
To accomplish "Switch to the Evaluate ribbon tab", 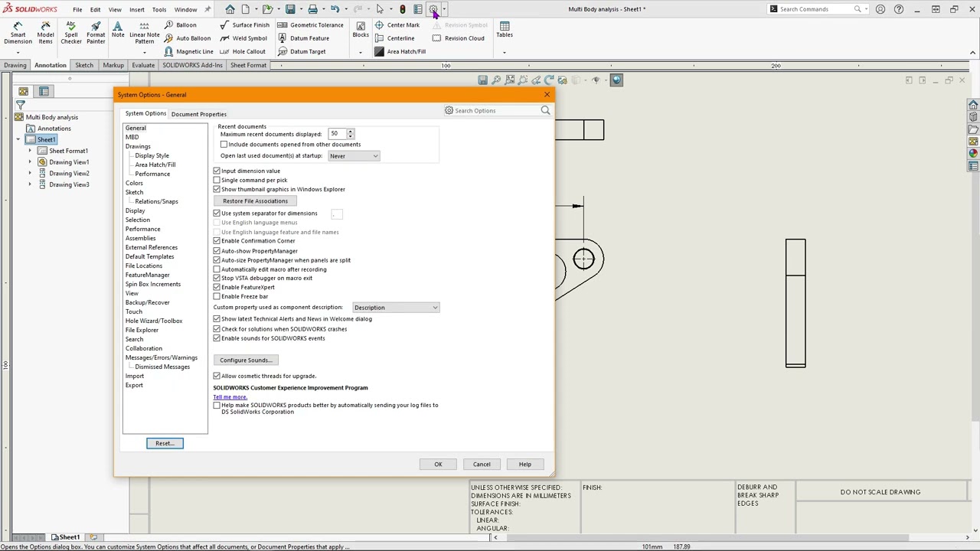I will [143, 65].
